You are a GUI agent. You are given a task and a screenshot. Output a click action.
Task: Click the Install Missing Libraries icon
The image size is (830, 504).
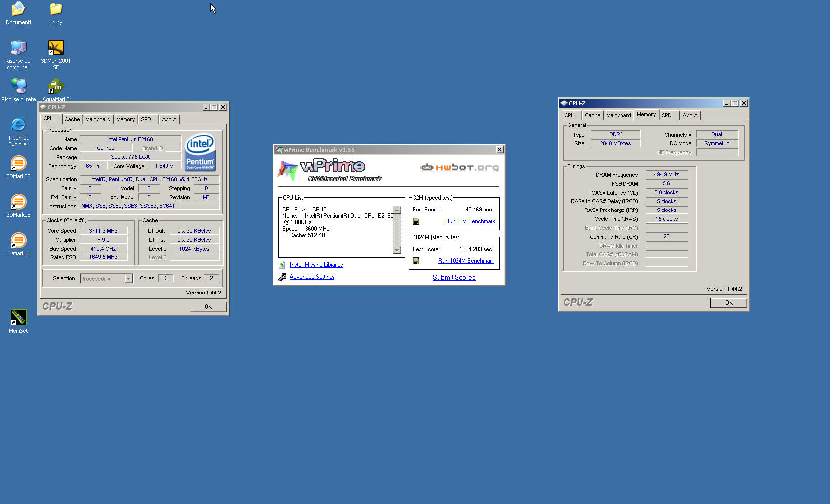(x=282, y=265)
